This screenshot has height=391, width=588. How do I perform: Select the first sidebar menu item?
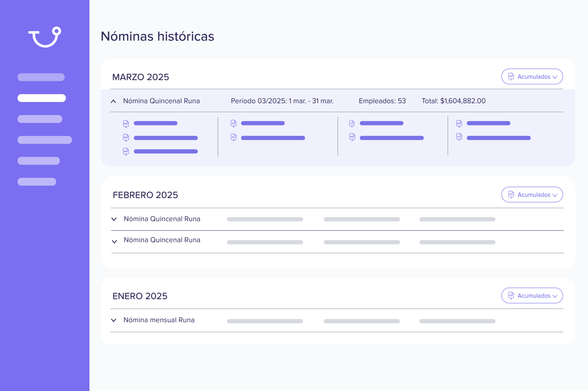[x=41, y=77]
